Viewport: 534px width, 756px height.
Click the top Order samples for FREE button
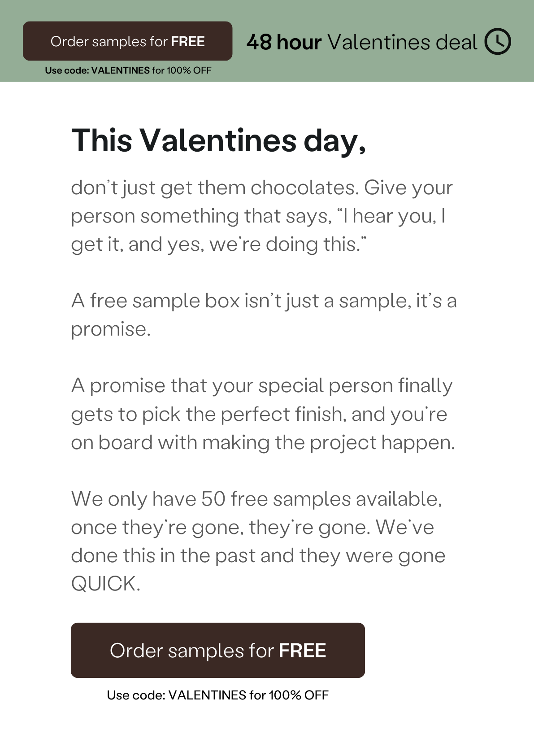128,41
